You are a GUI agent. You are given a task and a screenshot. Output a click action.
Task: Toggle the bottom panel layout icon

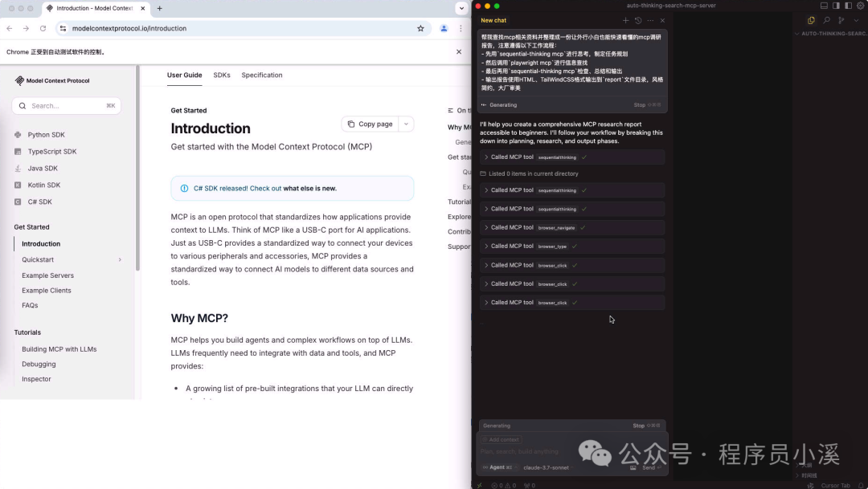(x=824, y=6)
